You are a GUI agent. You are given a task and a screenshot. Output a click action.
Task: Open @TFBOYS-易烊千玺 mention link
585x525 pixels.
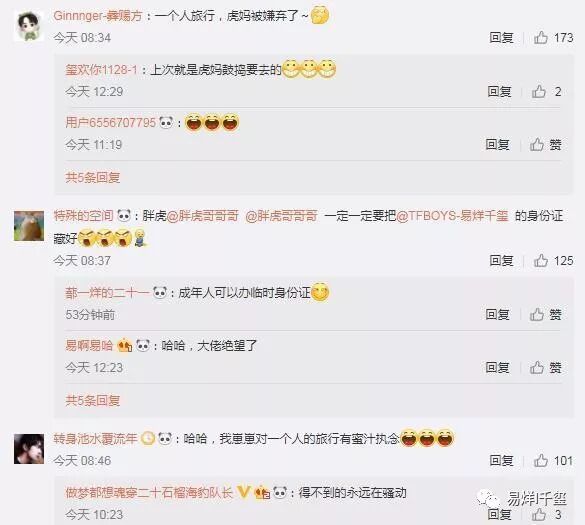pyautogui.click(x=452, y=216)
